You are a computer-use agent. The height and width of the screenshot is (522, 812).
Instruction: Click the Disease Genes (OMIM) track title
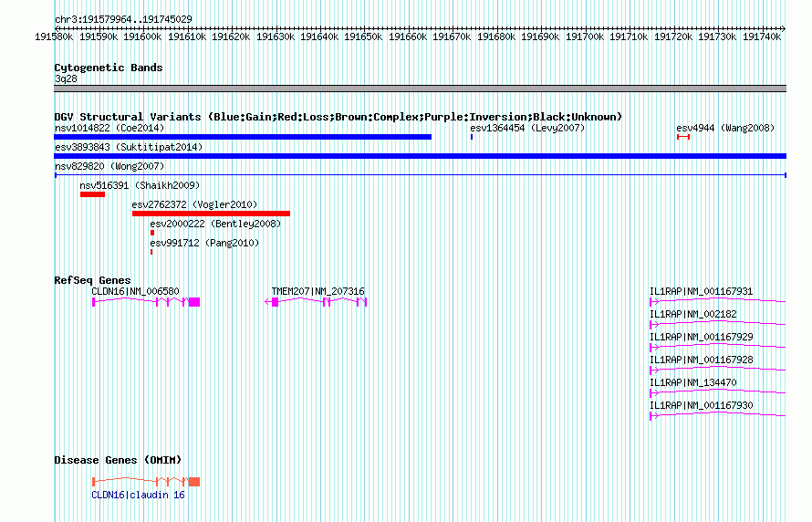coord(118,460)
